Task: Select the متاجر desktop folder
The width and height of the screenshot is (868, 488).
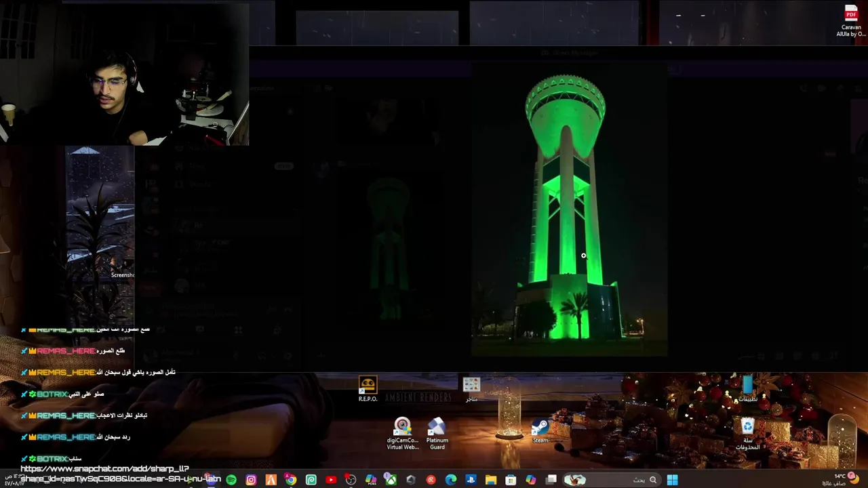Action: (471, 390)
